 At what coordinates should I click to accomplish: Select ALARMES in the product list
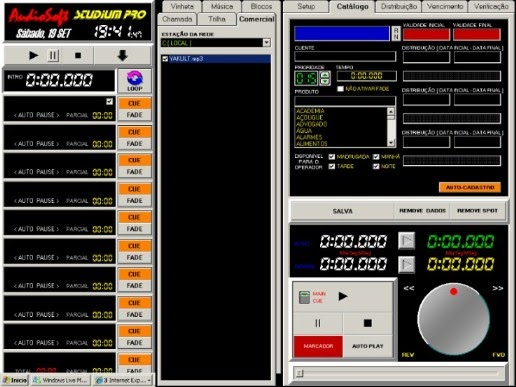309,137
